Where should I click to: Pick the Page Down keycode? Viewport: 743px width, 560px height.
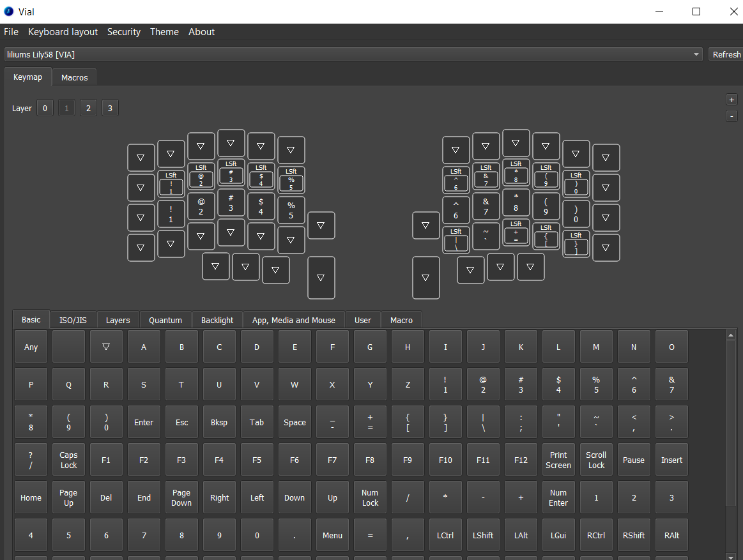[x=181, y=498]
